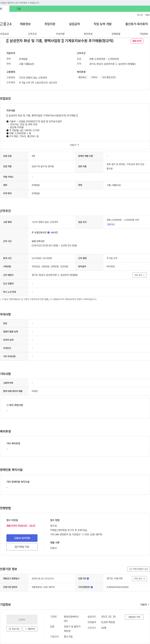Click the 경기도 수원시청 certifying agency text
Viewport: 150px width, 644px height.
click(x=115, y=579)
